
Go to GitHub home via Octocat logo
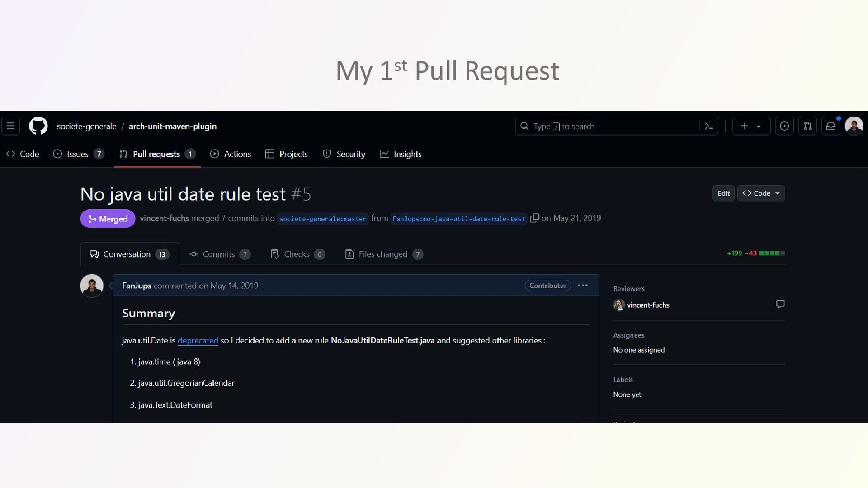click(38, 126)
